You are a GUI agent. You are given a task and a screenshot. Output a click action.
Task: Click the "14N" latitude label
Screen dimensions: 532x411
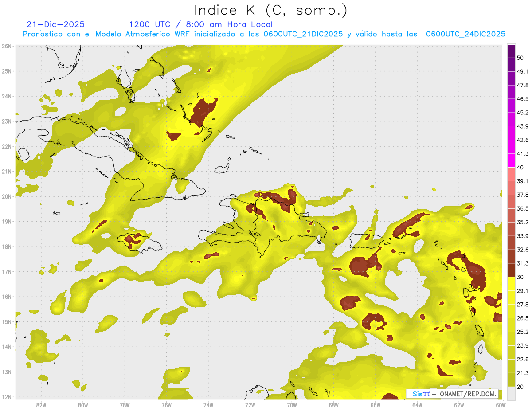click(x=7, y=347)
